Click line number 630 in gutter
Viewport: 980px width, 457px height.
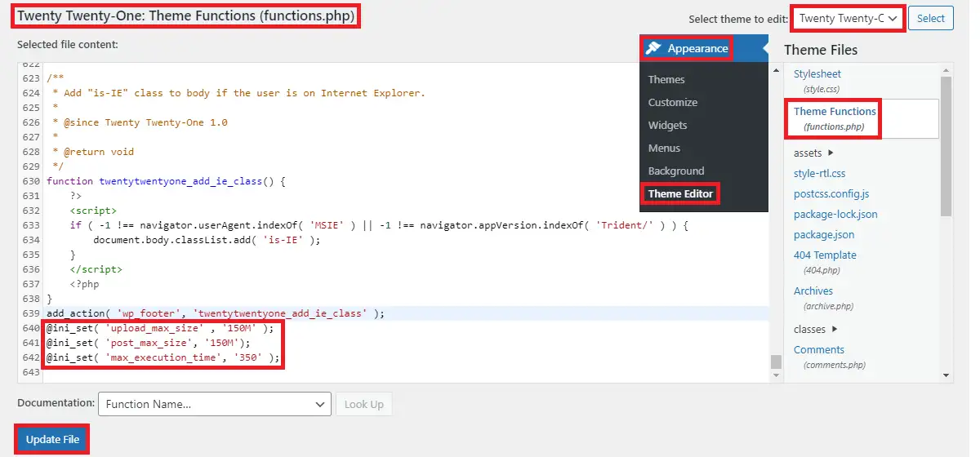(31, 181)
